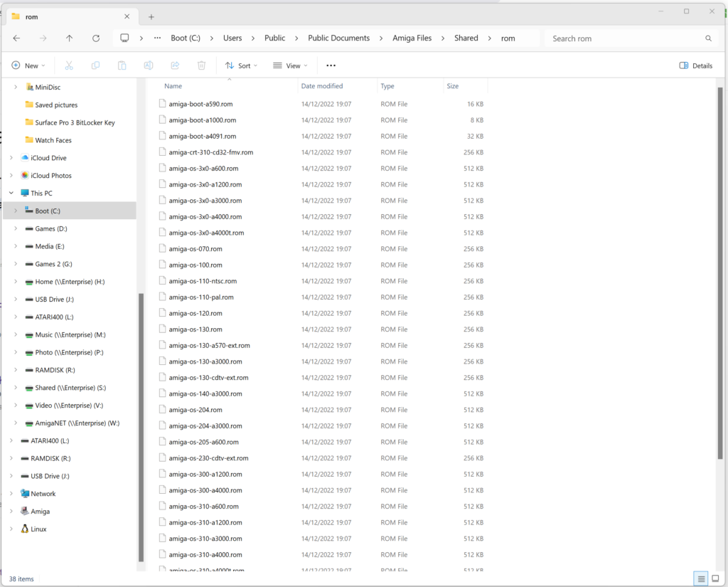Expand the Media (E:) drive node
The image size is (728, 587).
coord(16,246)
